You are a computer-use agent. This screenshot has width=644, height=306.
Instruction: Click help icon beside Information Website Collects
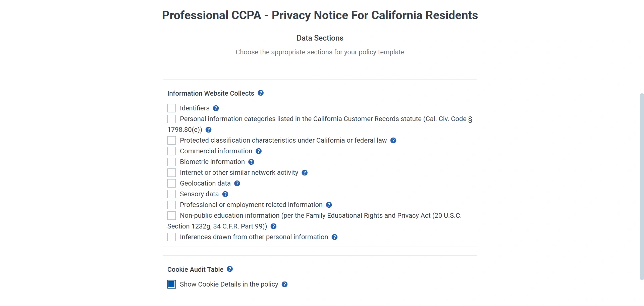click(261, 93)
